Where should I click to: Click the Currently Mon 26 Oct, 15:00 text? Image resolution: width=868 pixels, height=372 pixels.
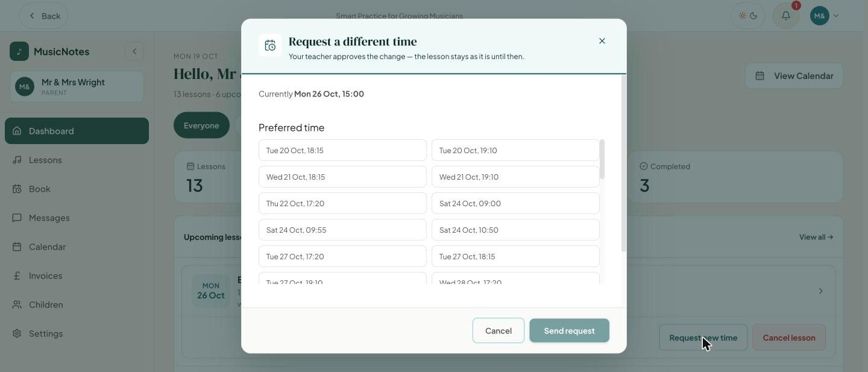(x=311, y=93)
